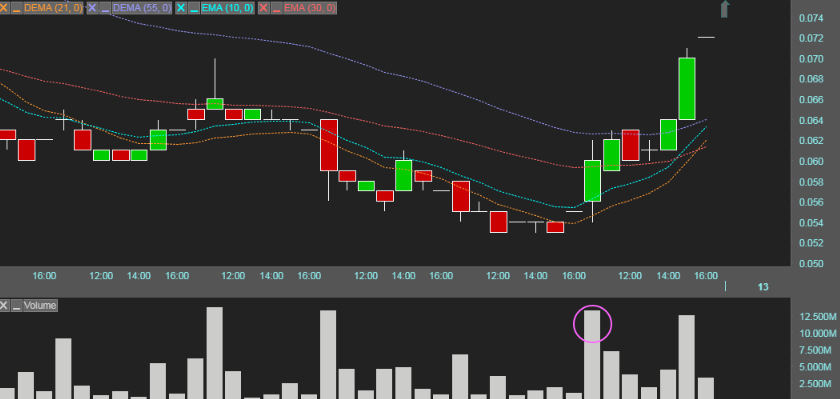Select the tall green candle reaching 0.070

[687, 88]
